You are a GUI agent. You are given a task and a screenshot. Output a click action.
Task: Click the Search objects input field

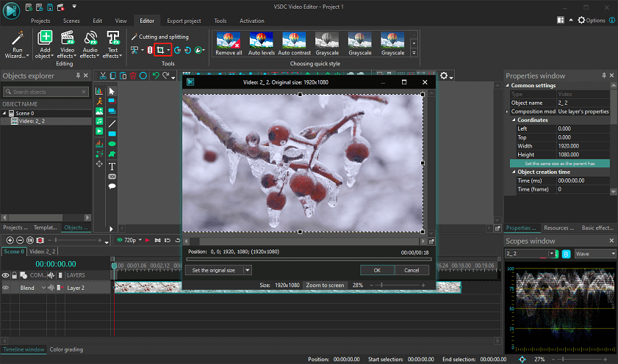click(46, 92)
